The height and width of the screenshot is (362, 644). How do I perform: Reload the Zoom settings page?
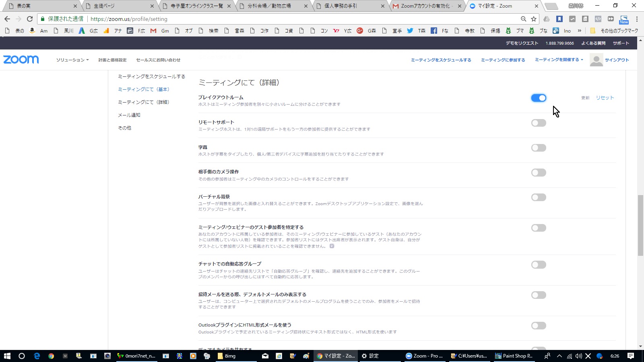click(x=30, y=19)
